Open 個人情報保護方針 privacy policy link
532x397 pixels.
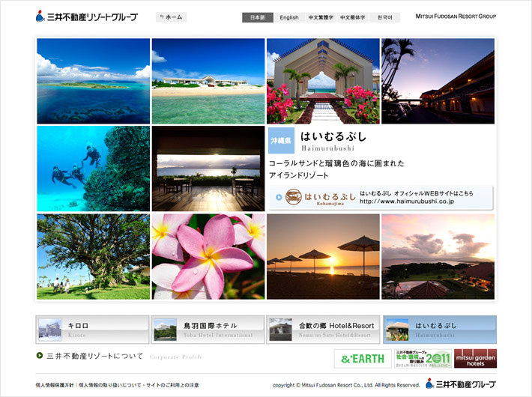pos(55,385)
